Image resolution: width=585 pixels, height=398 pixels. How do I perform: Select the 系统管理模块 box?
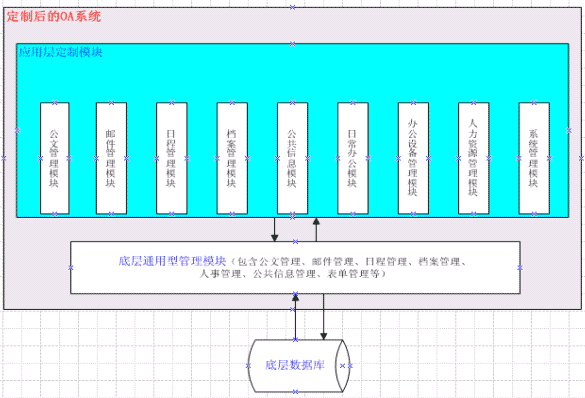[534, 158]
